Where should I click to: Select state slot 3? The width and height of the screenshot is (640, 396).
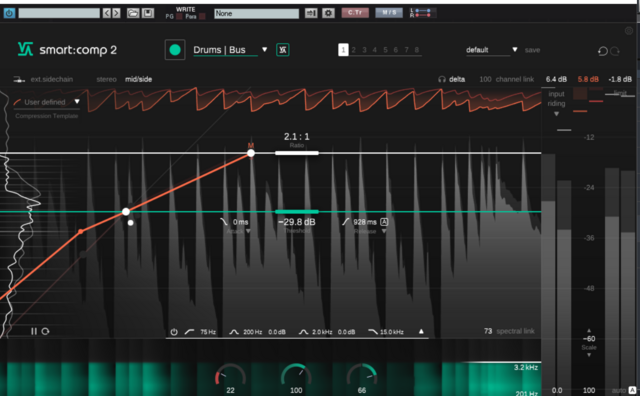(x=364, y=50)
